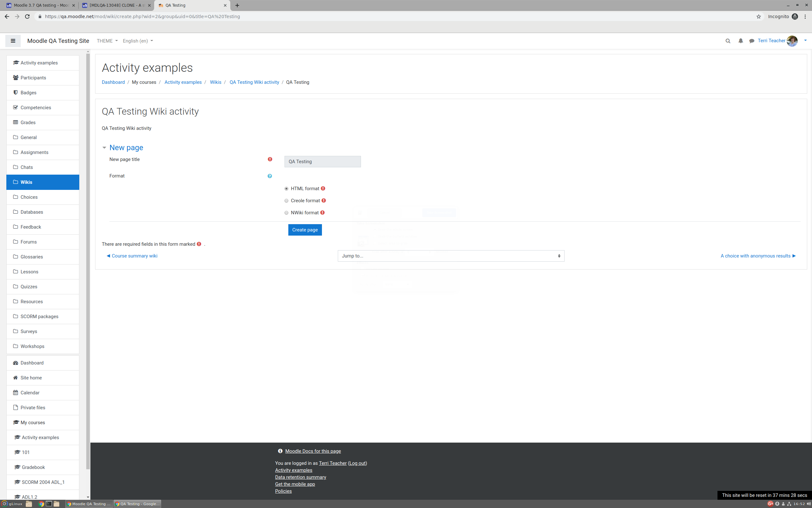Open Moodle Docs for this page
The image size is (812, 508).
(x=313, y=451)
